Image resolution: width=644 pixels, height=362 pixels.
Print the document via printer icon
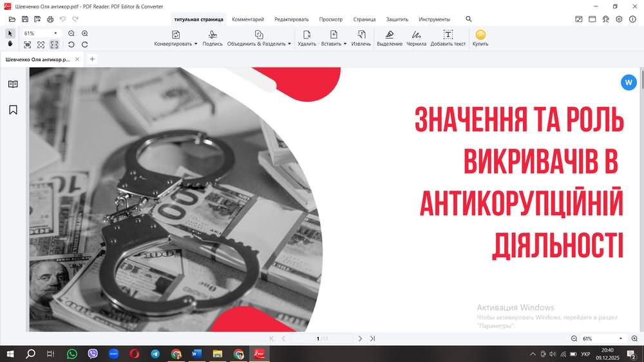(x=50, y=19)
